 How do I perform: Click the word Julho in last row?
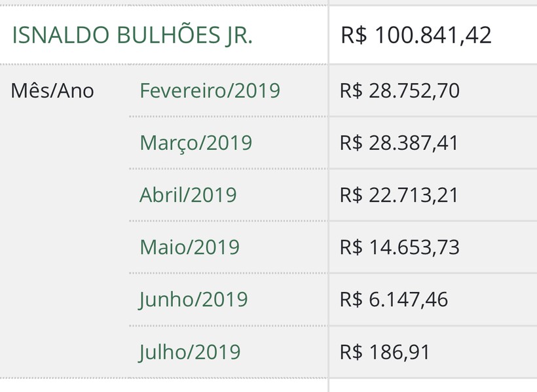coord(161,352)
